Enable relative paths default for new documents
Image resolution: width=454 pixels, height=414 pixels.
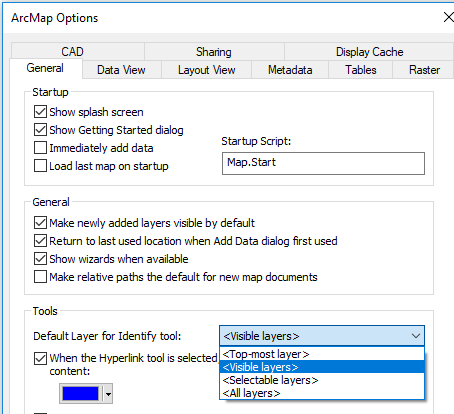pos(40,277)
